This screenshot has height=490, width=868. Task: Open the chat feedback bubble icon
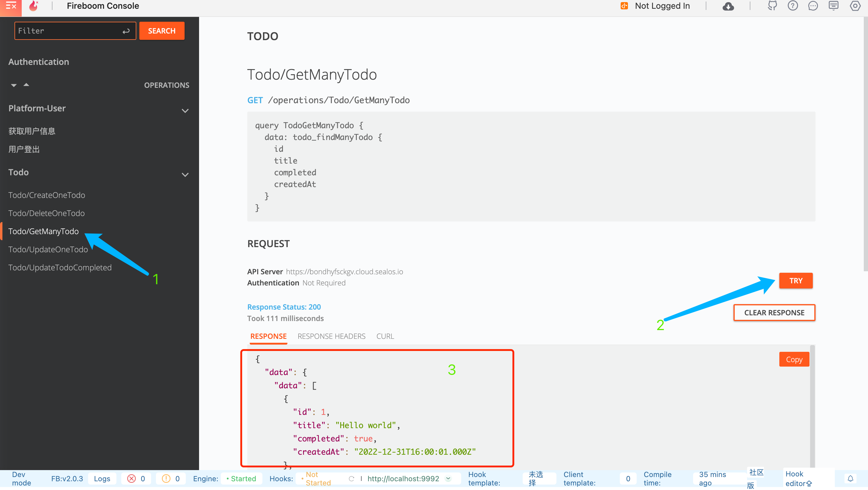pyautogui.click(x=813, y=6)
